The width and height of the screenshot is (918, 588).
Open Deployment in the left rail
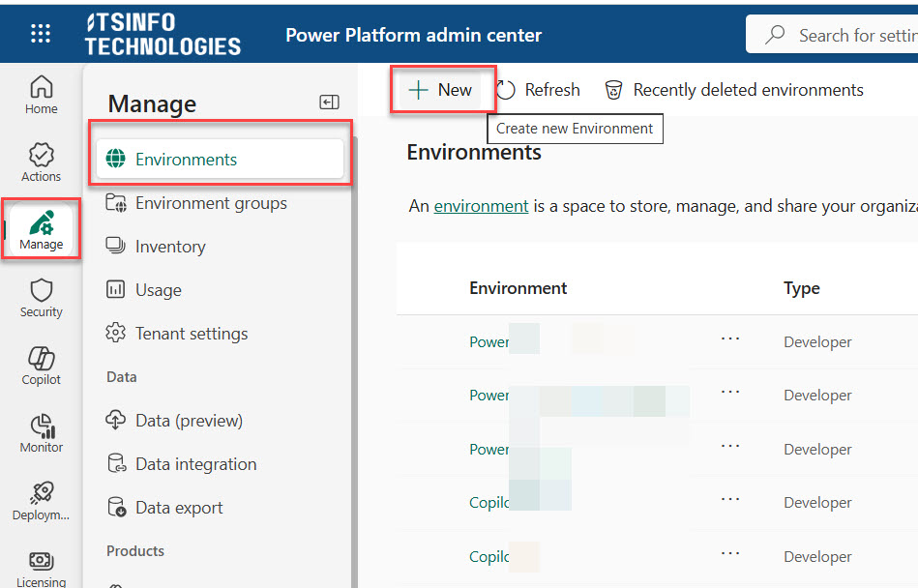[x=41, y=501]
